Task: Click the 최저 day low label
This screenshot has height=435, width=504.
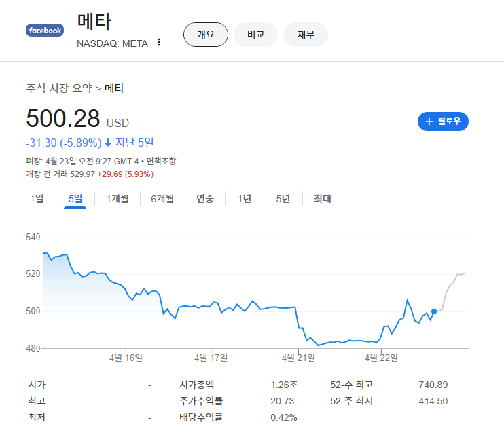Action: 37,417
